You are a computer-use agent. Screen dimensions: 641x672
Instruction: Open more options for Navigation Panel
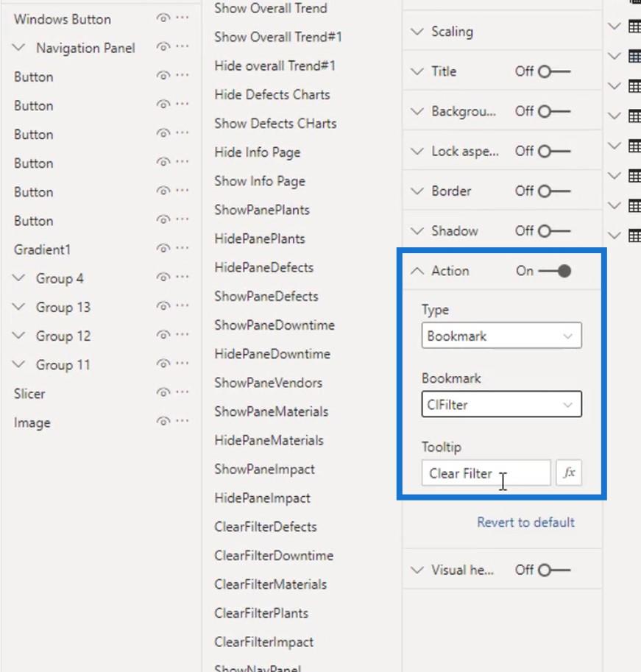point(182,46)
